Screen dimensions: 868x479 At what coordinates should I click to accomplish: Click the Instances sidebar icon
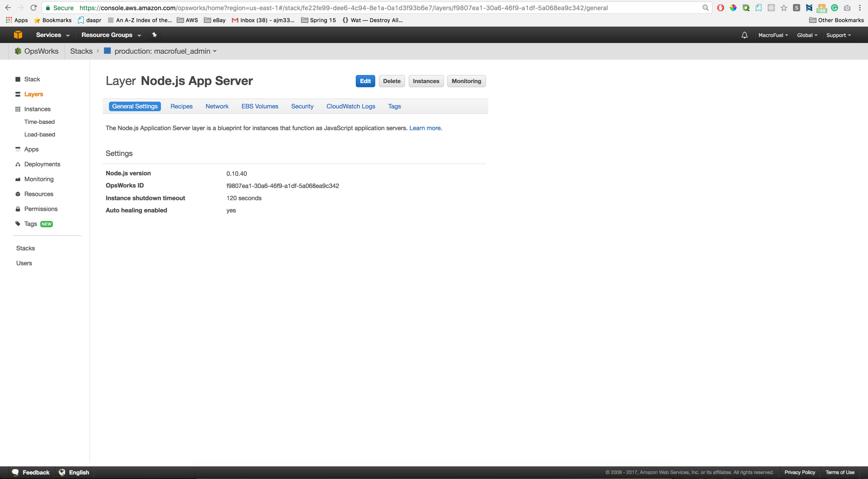click(x=37, y=109)
